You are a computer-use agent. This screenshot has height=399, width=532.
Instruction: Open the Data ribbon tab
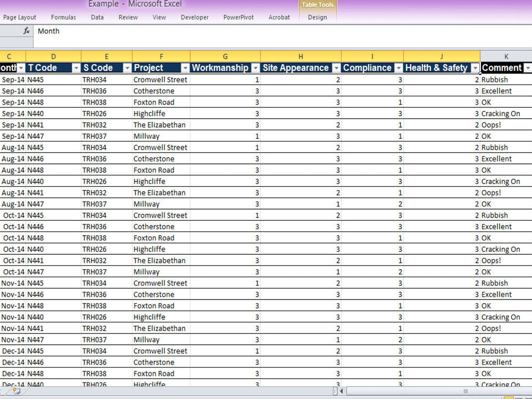(x=97, y=18)
